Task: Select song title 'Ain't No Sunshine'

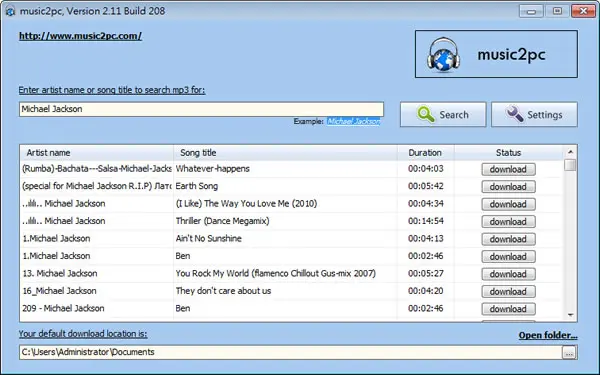Action: click(209, 238)
